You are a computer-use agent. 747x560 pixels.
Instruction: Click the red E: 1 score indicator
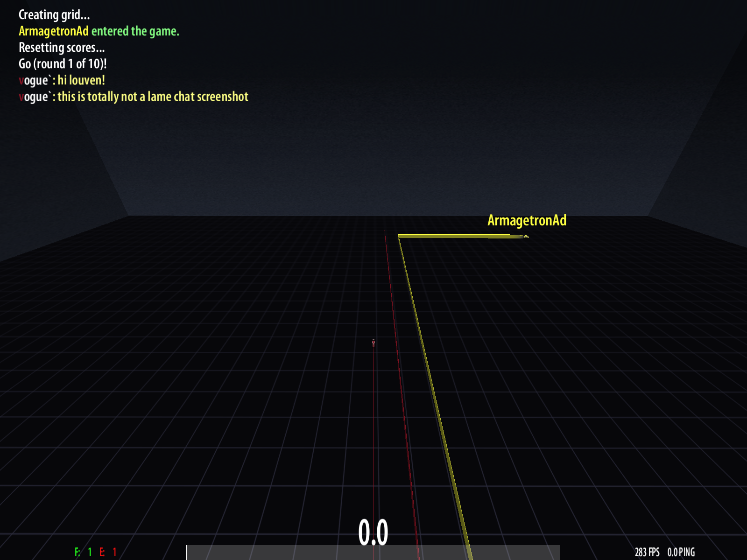[x=108, y=552]
